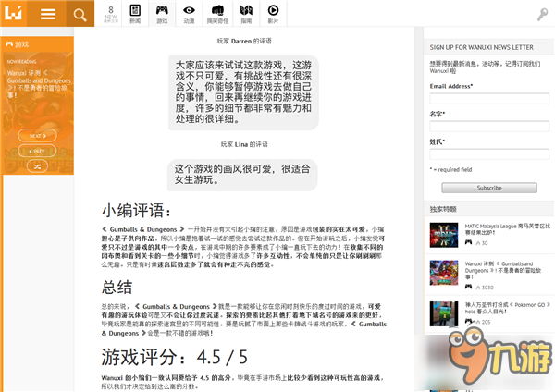555x392 pixels.
Task: Open the 游戏 gamepad section
Action: coord(162,14)
